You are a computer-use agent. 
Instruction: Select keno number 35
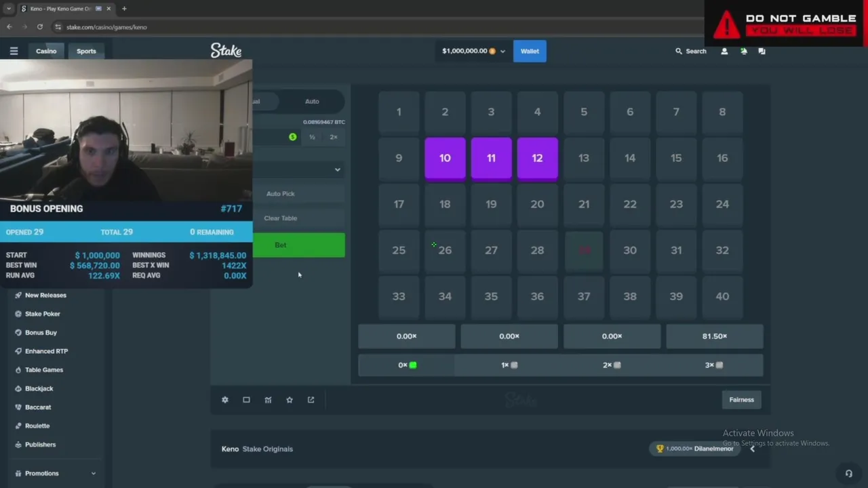pos(491,296)
